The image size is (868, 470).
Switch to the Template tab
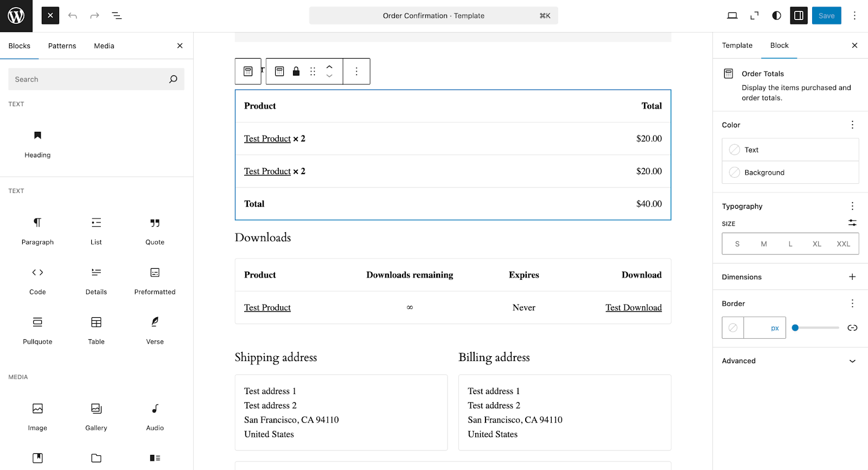click(x=737, y=46)
